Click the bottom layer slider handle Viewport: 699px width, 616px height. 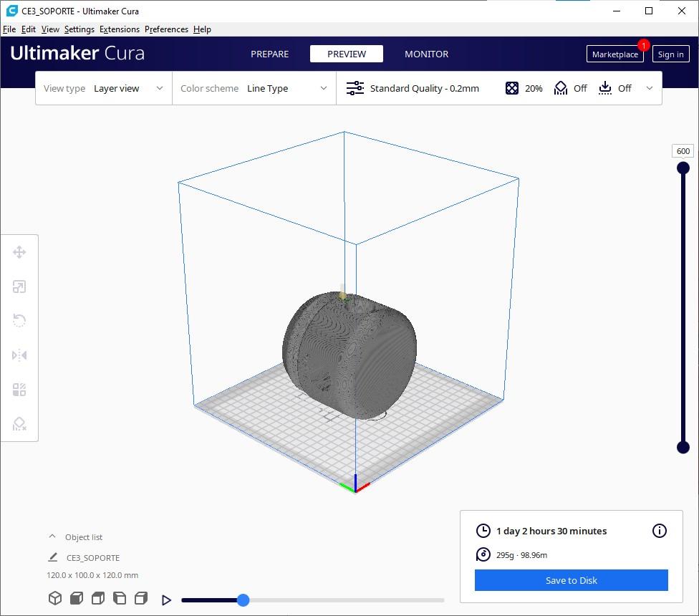point(683,447)
